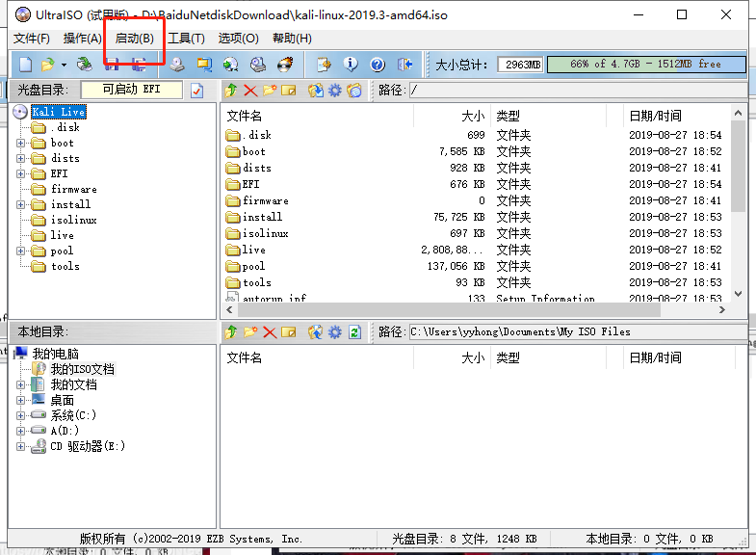Viewport: 756px width, 555px height.
Task: Click the Make CD/DVD image drive icon
Action: 177,65
